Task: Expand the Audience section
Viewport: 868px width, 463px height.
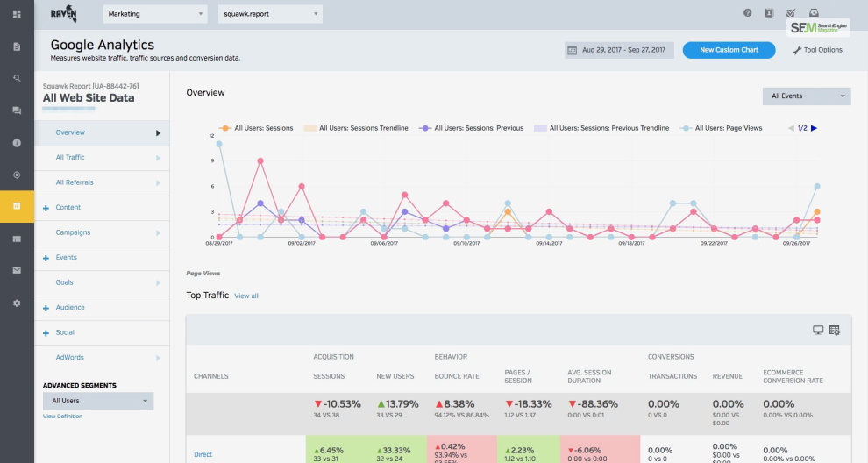Action: 46,308
